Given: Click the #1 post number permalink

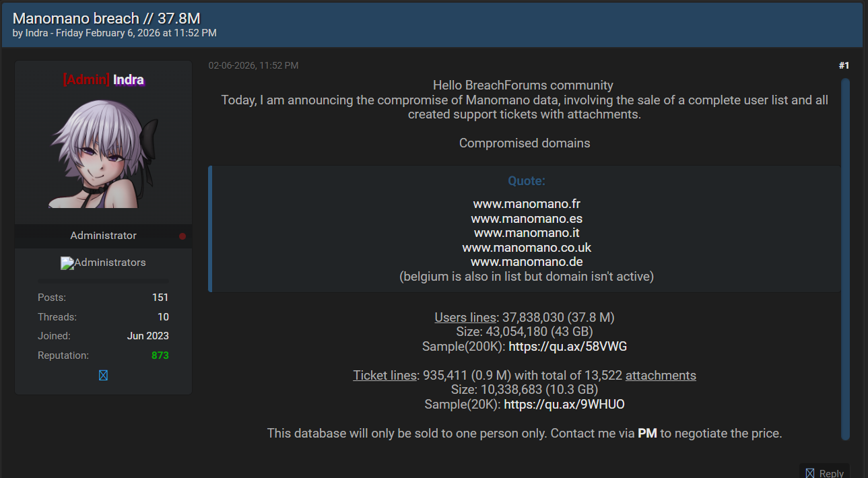Looking at the screenshot, I should (844, 65).
